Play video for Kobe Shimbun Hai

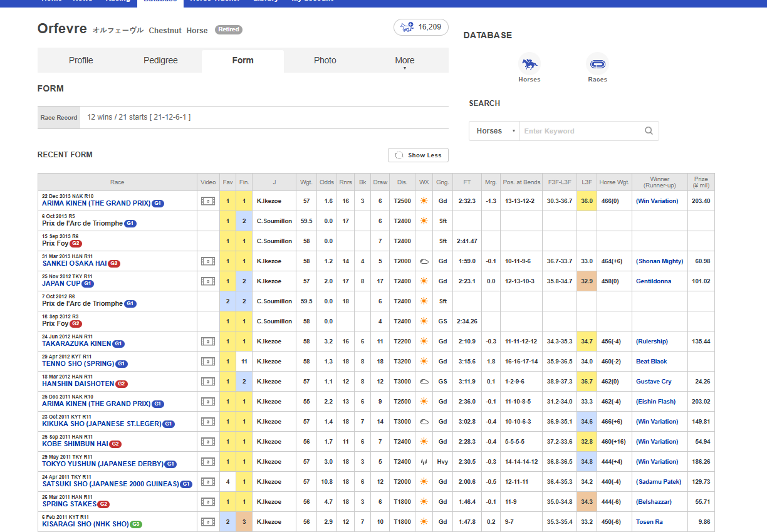click(207, 442)
